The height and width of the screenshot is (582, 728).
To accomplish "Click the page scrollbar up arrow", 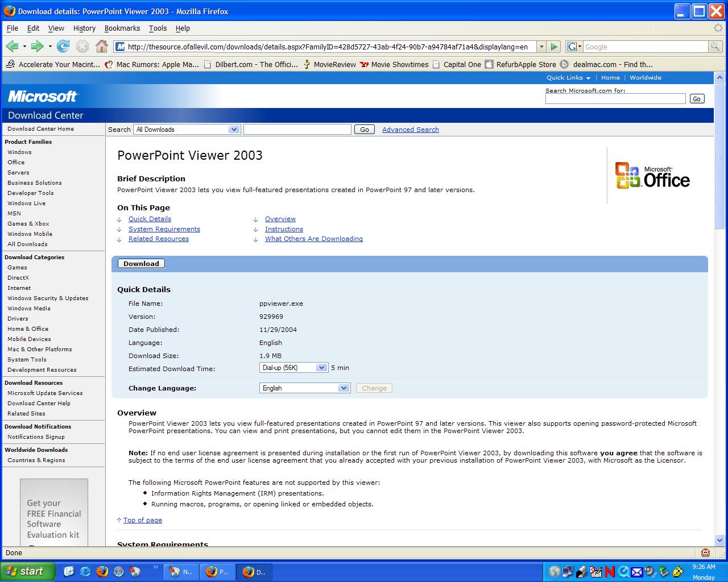I will pyautogui.click(x=719, y=78).
